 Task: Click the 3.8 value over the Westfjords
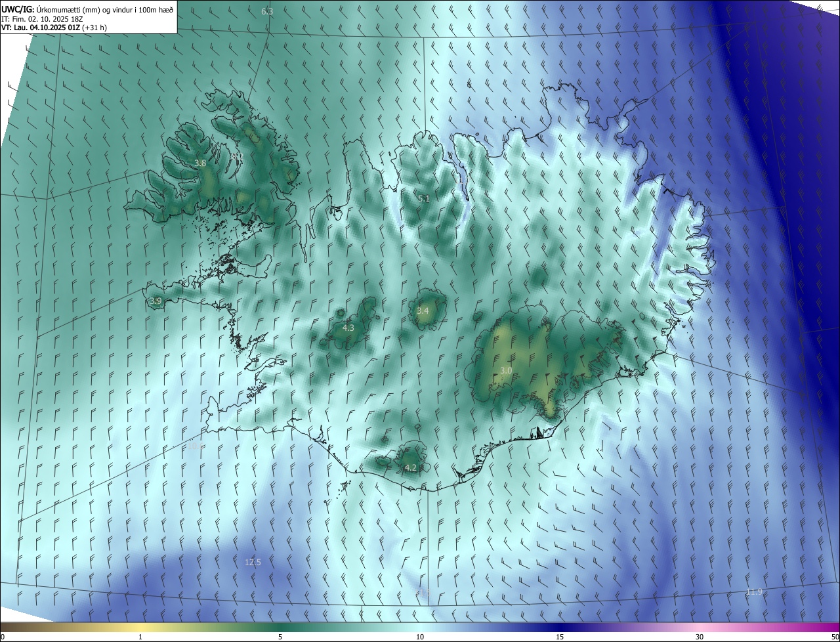click(x=201, y=163)
